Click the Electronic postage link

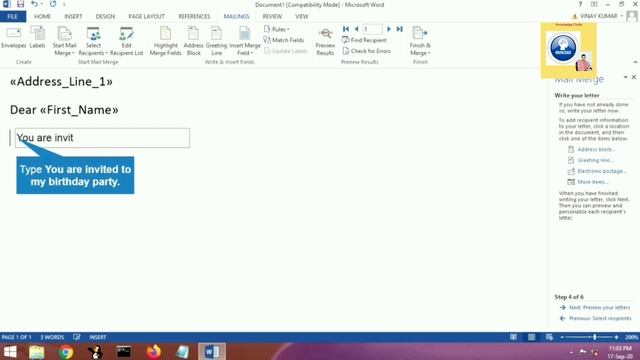coord(602,171)
